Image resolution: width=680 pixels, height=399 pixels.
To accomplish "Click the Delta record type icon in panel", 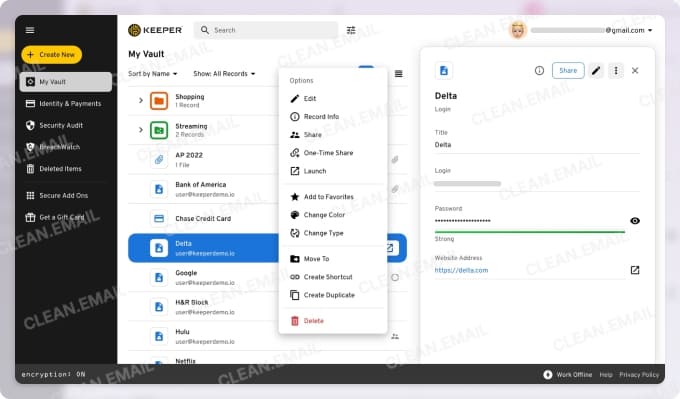I will coord(444,70).
